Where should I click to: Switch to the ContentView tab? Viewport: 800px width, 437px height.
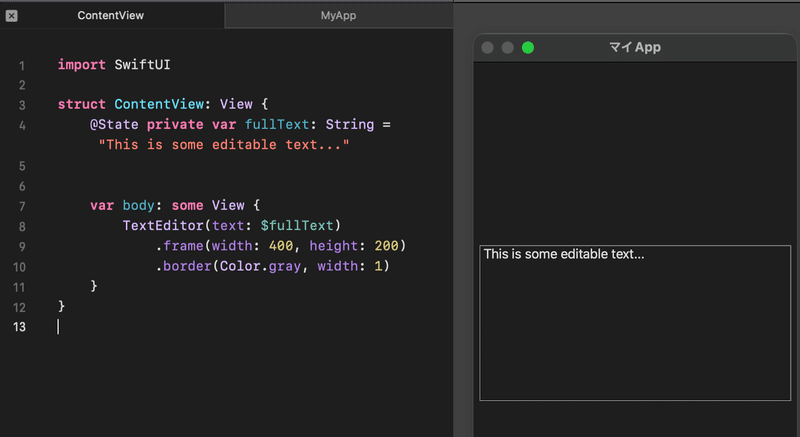point(111,15)
